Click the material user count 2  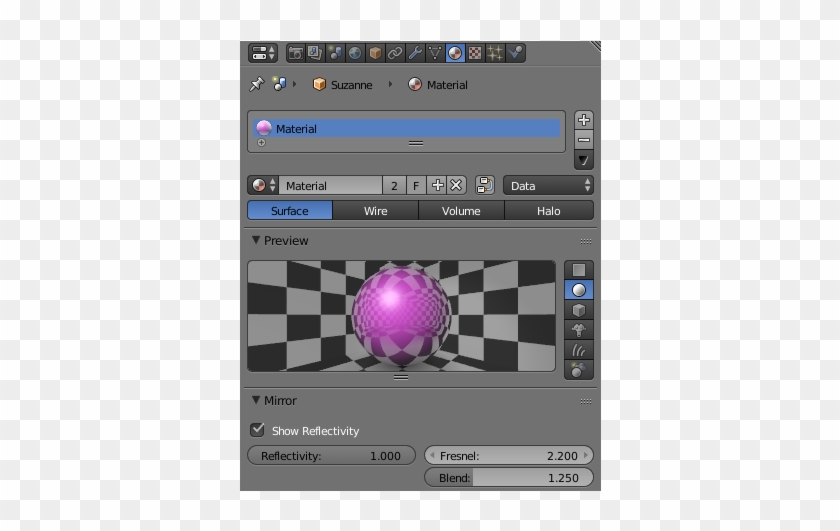[x=394, y=185]
